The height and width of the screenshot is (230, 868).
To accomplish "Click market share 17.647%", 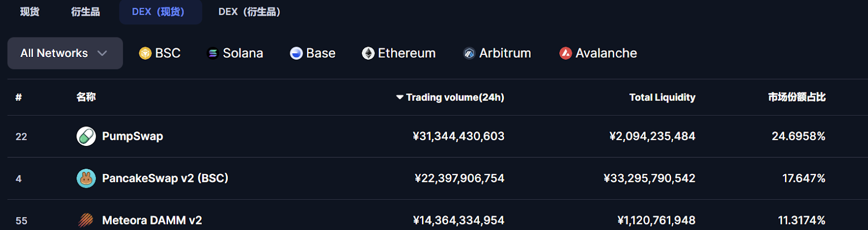I will coord(804,178).
